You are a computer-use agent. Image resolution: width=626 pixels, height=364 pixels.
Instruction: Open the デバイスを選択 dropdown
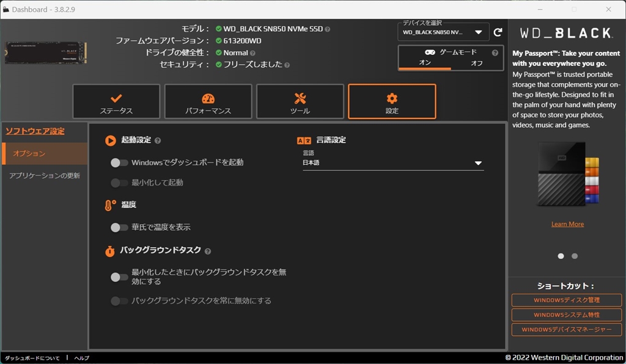coord(443,32)
